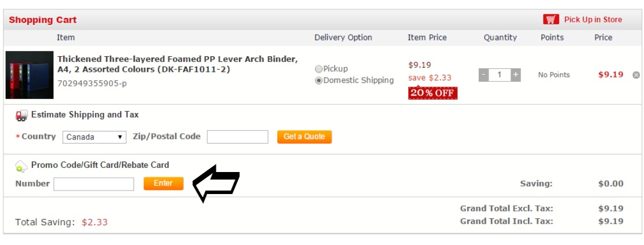Viewport: 644px width, 245px height.
Task: Increase quantity with plus button
Action: [x=515, y=75]
